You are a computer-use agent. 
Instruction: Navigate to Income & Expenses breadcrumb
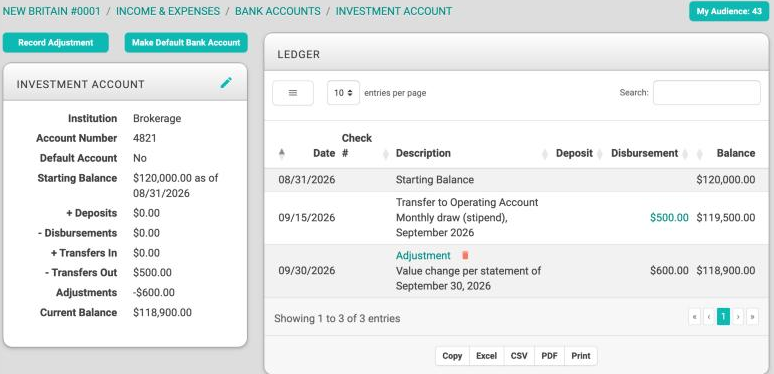(x=168, y=11)
